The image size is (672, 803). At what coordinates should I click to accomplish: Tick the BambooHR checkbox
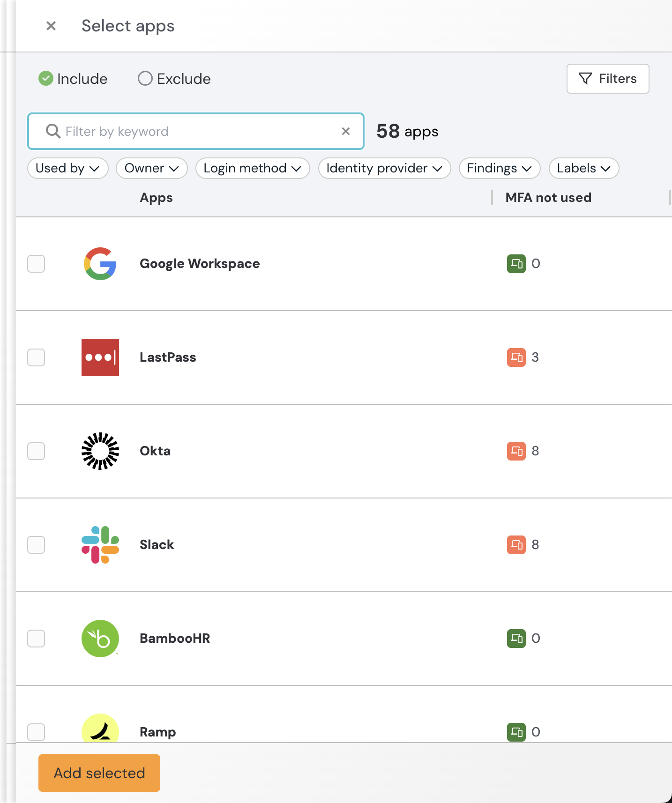[36, 639]
